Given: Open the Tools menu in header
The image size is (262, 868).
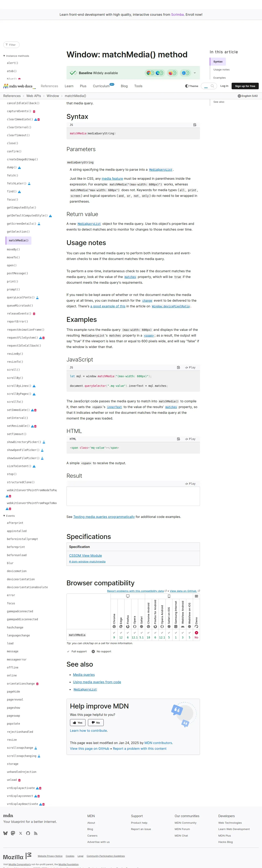Looking at the screenshot, I should tap(138, 86).
